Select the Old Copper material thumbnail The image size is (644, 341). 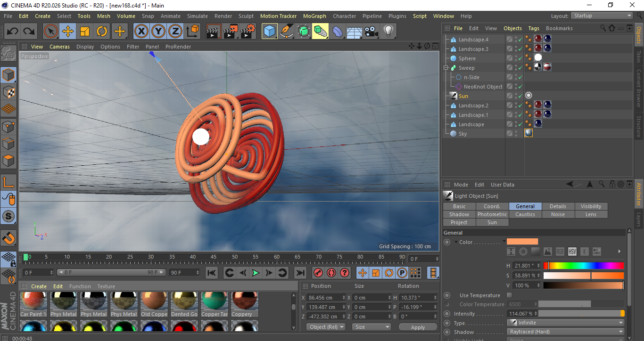tap(154, 304)
